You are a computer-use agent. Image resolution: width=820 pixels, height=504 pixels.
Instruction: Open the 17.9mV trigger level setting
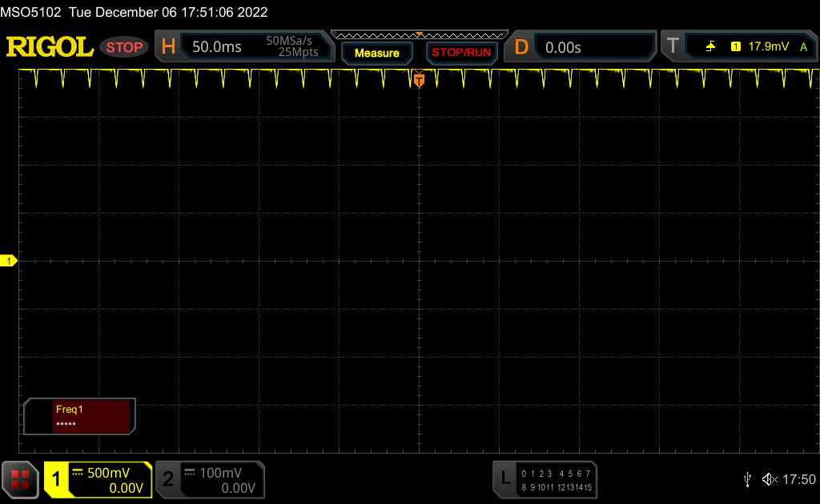(x=767, y=47)
